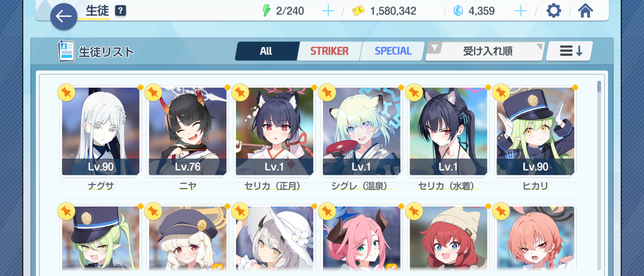Toggle the pin on ニヤ
644x276 pixels.
point(153,92)
